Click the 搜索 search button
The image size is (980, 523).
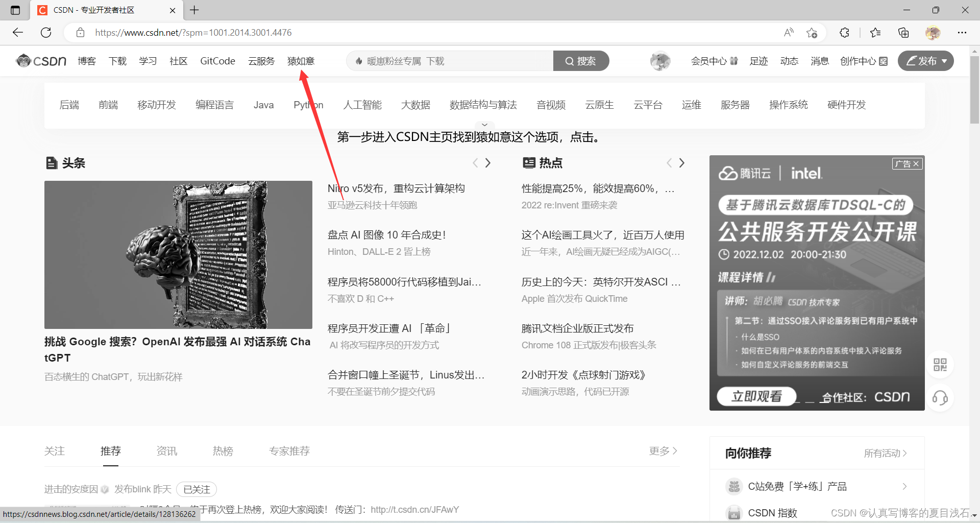[x=581, y=61]
